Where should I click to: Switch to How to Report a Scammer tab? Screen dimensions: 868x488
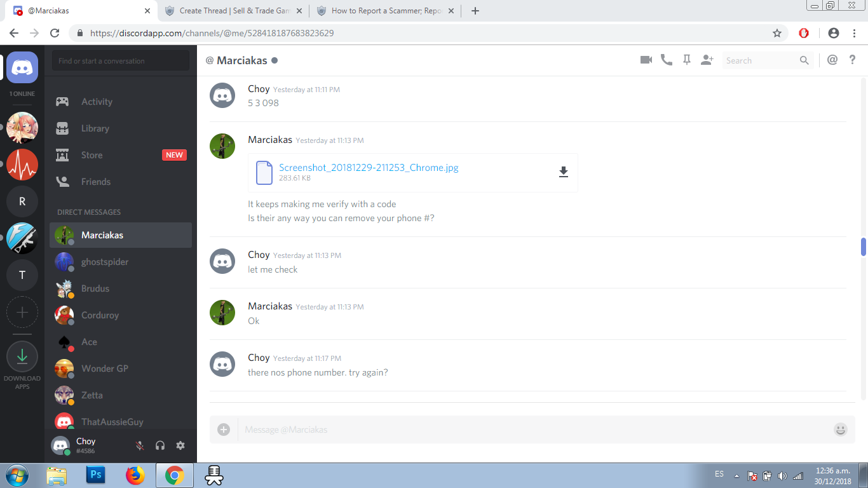[386, 11]
